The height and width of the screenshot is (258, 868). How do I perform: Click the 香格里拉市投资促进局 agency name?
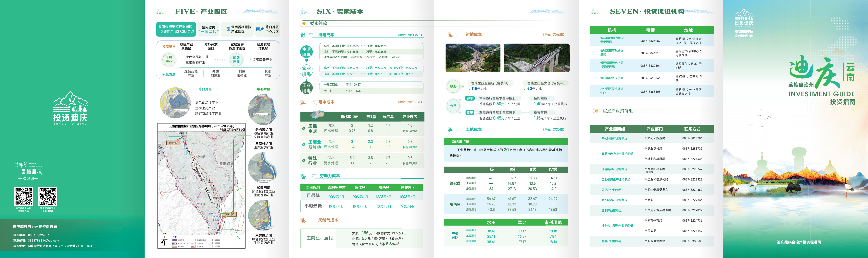(x=611, y=53)
